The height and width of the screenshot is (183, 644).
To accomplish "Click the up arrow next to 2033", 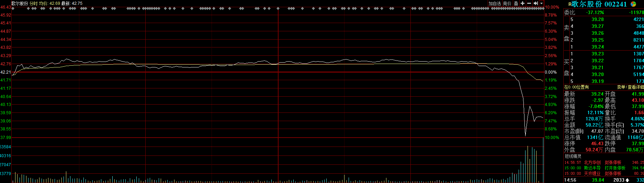I will (x=627, y=180).
